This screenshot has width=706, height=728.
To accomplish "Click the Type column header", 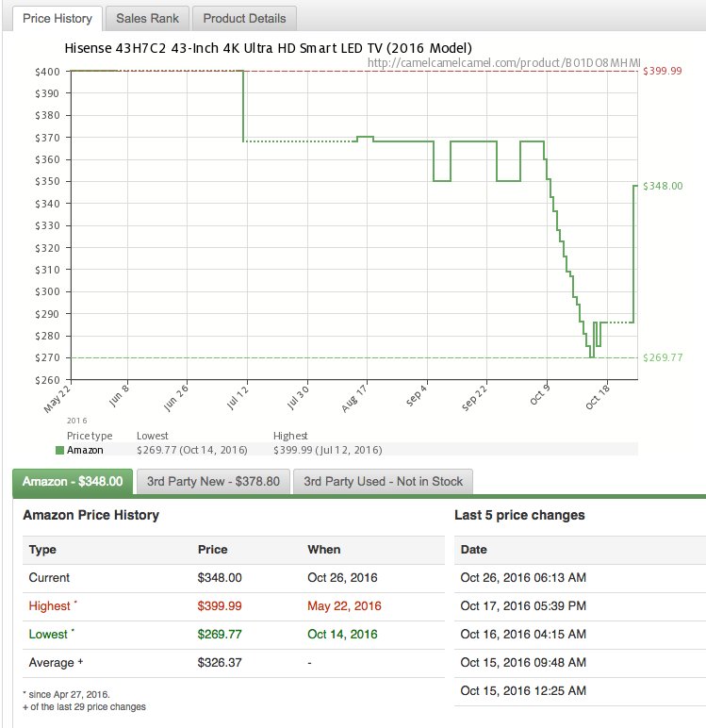I will tap(42, 550).
